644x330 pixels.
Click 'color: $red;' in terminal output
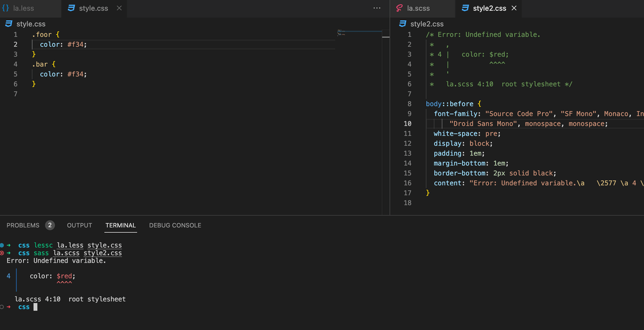click(53, 276)
